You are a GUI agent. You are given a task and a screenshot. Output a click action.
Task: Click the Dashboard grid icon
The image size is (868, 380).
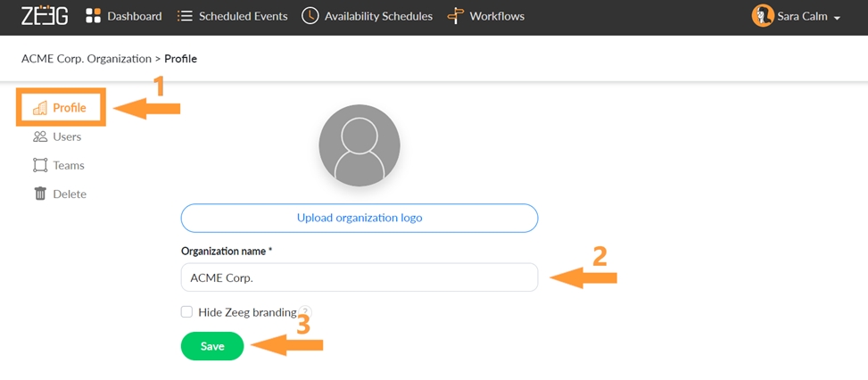[x=93, y=16]
